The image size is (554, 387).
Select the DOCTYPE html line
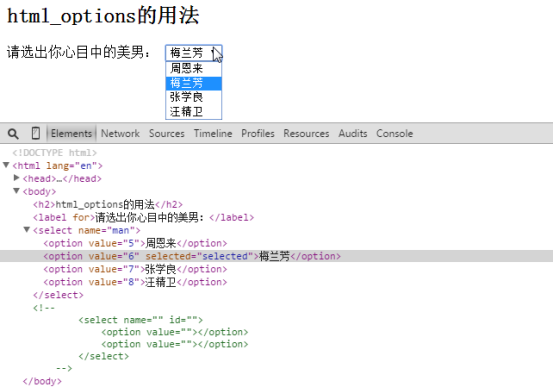pos(54,153)
